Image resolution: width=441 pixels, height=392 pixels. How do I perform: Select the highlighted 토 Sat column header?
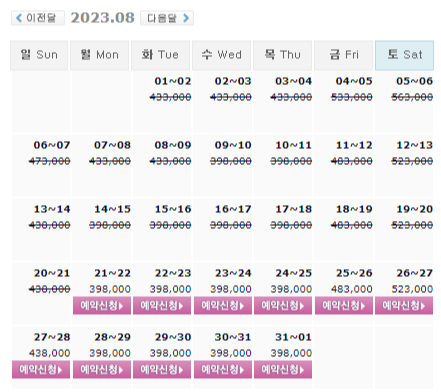tap(404, 55)
